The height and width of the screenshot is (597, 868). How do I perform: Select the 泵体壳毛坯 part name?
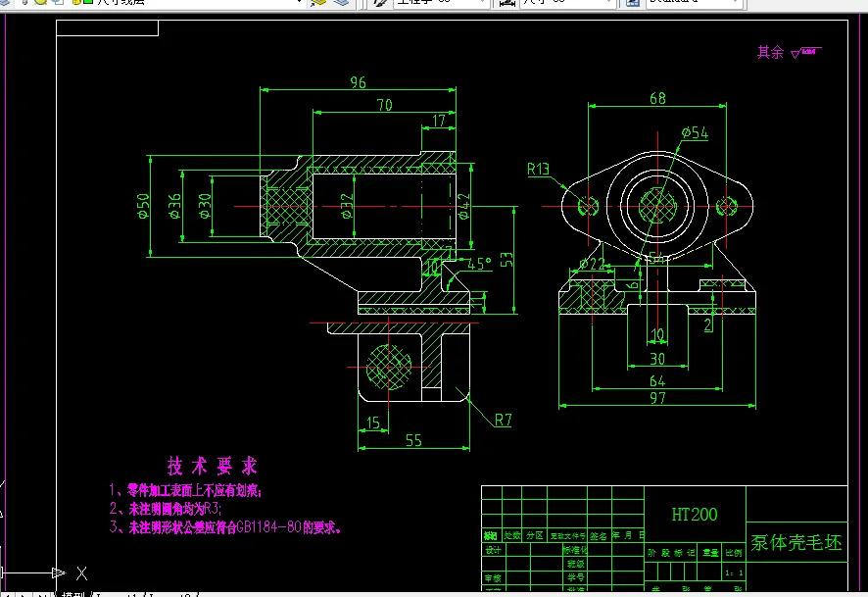pos(796,543)
